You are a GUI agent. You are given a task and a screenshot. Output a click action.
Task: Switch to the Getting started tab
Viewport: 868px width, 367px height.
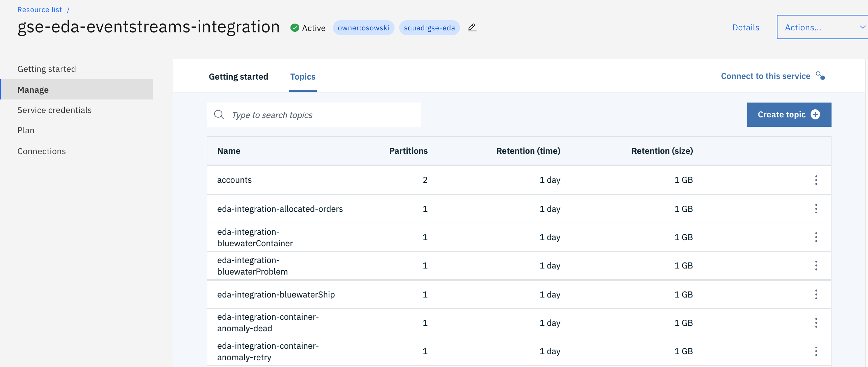238,77
